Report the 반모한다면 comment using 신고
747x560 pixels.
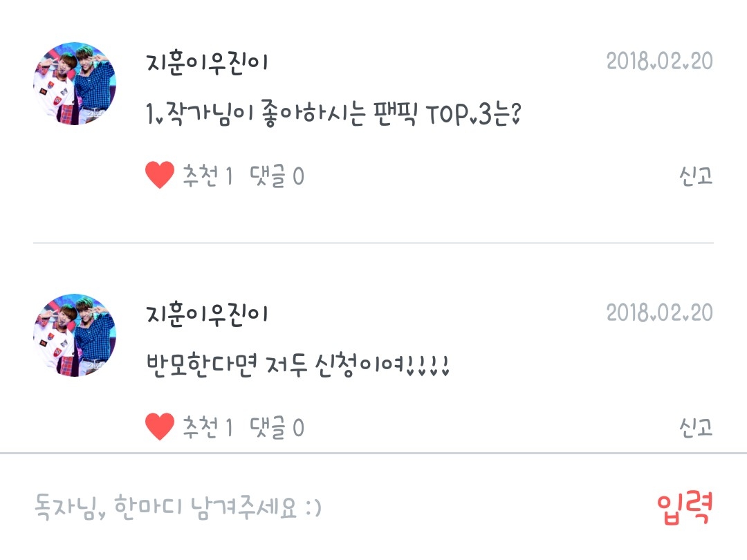pyautogui.click(x=696, y=427)
